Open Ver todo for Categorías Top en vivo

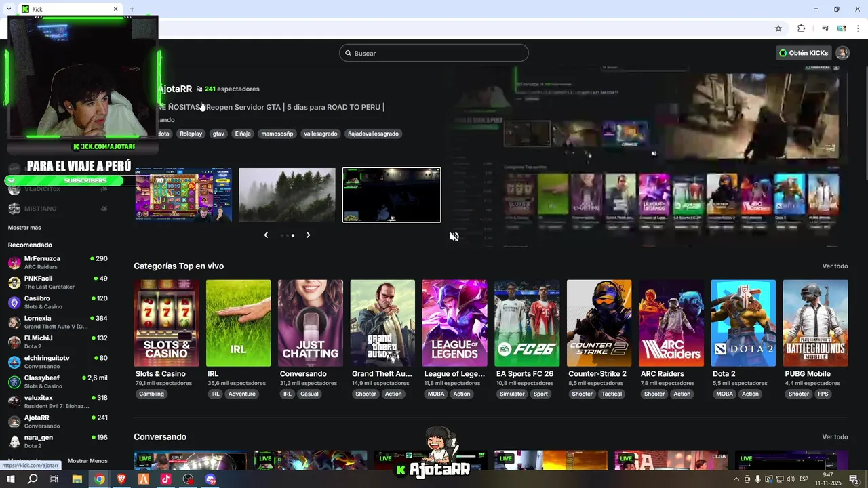coord(835,266)
